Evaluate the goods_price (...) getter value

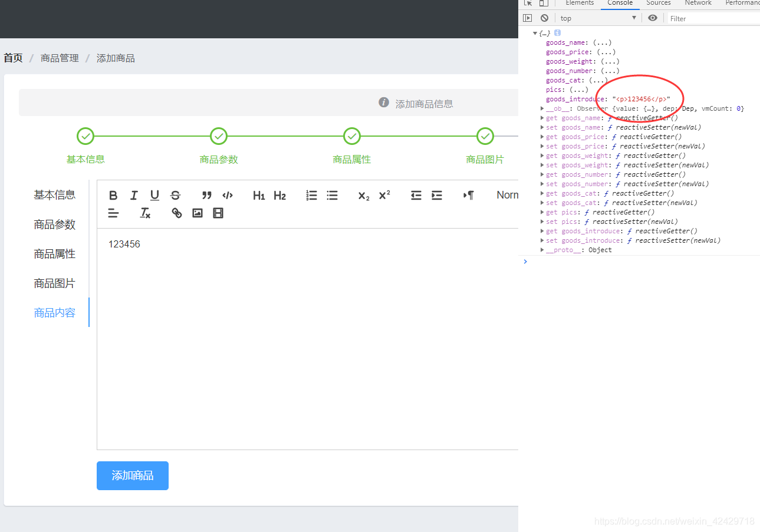pos(606,52)
